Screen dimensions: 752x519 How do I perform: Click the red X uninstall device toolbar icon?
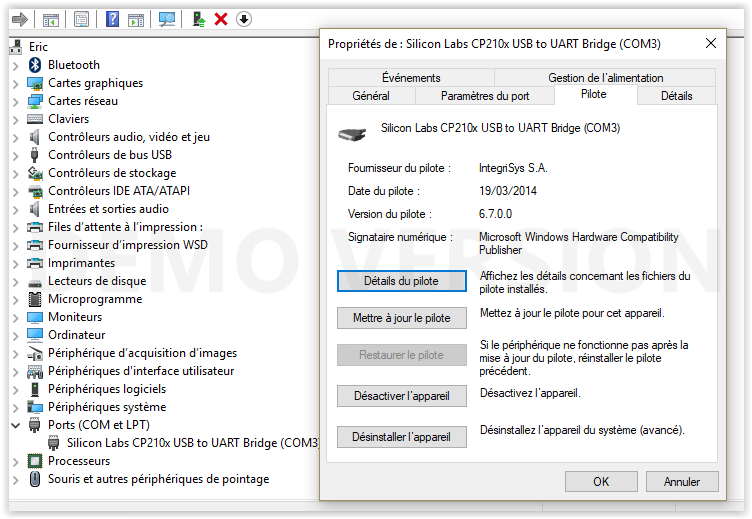click(221, 19)
